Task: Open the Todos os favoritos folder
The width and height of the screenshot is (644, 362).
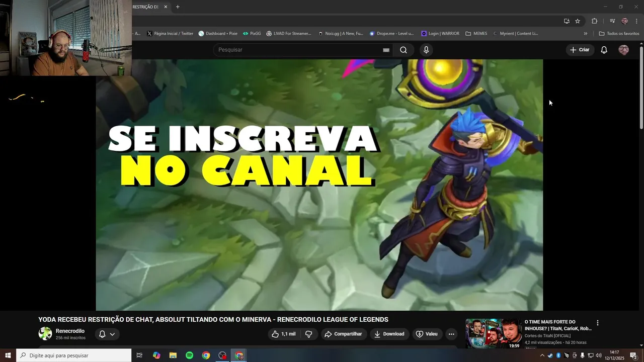Action: pyautogui.click(x=619, y=34)
